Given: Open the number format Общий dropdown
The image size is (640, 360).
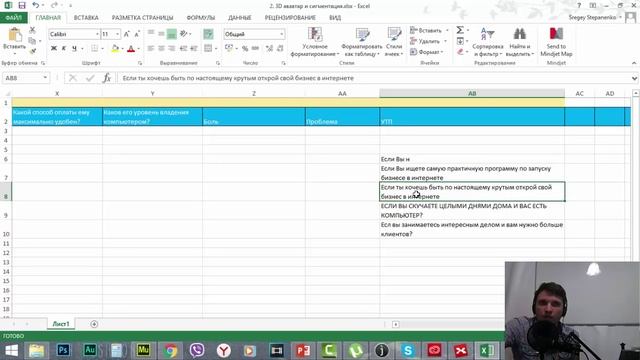Looking at the screenshot, I should (282, 34).
